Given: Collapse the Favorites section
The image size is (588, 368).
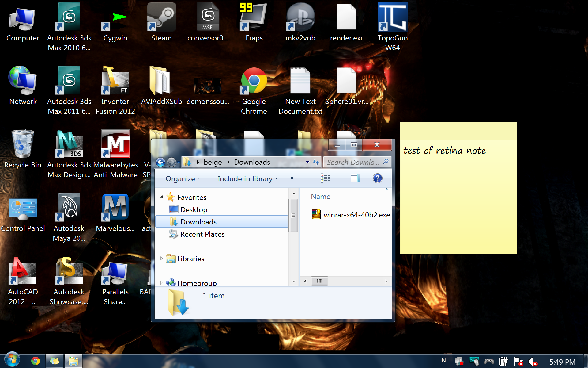Looking at the screenshot, I should (x=162, y=197).
